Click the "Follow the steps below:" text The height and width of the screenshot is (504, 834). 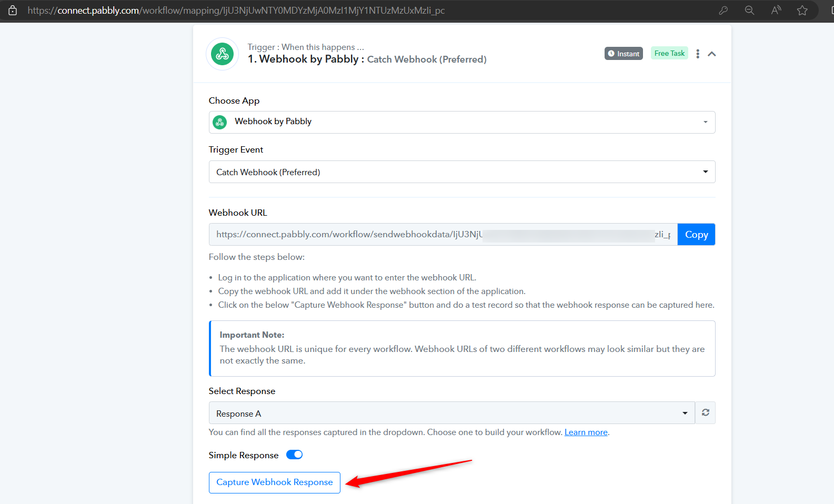click(x=257, y=257)
